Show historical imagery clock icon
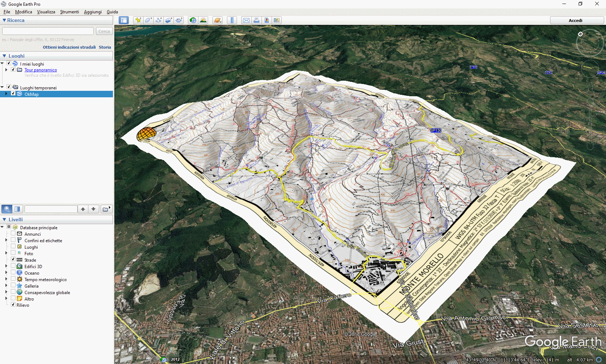The width and height of the screenshot is (606, 364). (193, 20)
